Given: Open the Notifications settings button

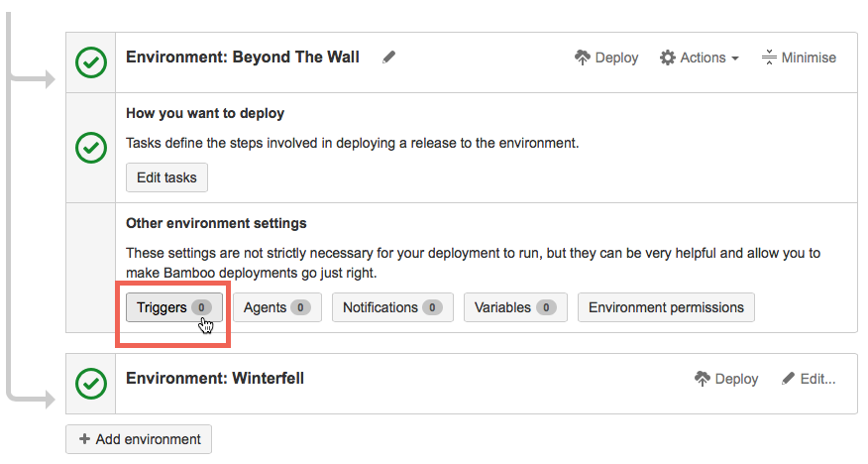Looking at the screenshot, I should [392, 307].
